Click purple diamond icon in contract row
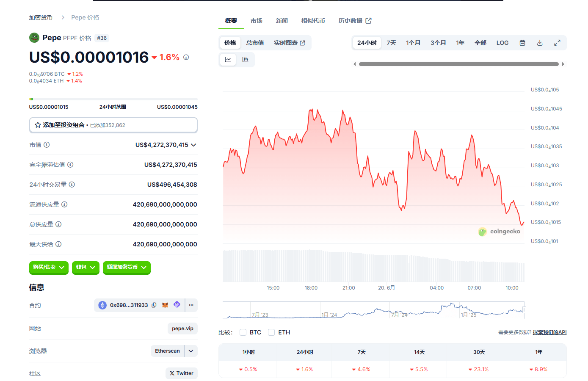The image size is (588, 381). pyautogui.click(x=177, y=304)
